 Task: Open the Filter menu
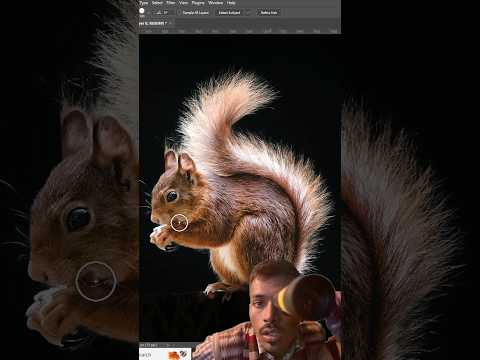pos(171,3)
